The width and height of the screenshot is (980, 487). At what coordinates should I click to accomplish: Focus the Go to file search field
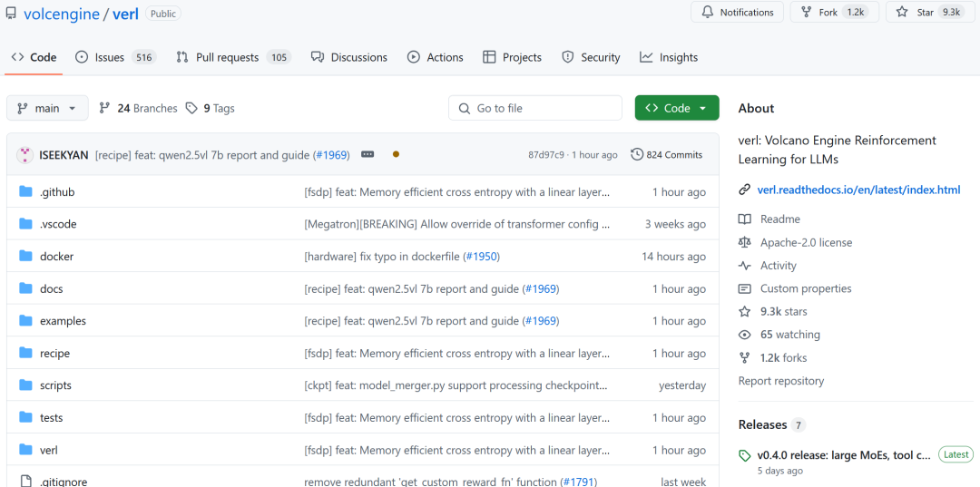coord(535,108)
